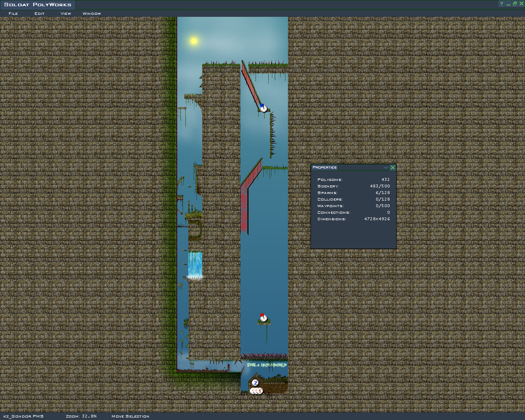Open the Window menu
Screen dimensions: 525x420
[x=91, y=14]
